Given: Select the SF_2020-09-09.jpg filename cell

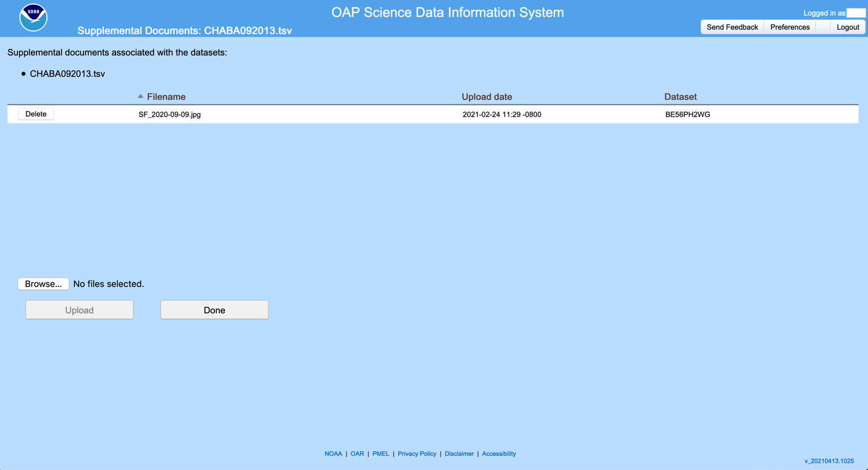Looking at the screenshot, I should (170, 114).
